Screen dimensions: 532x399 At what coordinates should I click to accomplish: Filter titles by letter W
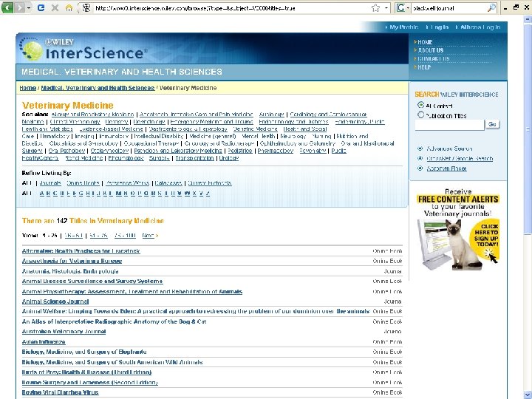(187, 194)
